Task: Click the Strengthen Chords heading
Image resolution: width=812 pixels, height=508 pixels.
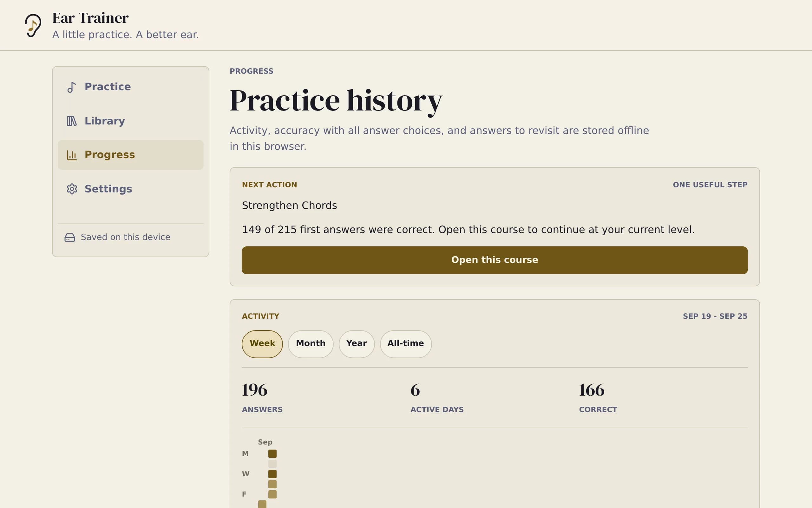Action: [x=289, y=205]
